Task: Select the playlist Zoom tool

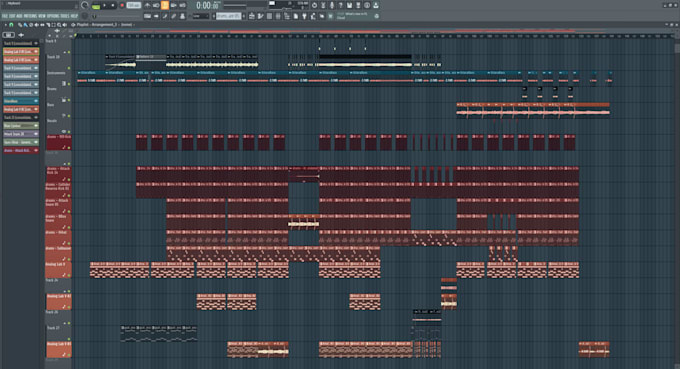Action: coord(59,25)
